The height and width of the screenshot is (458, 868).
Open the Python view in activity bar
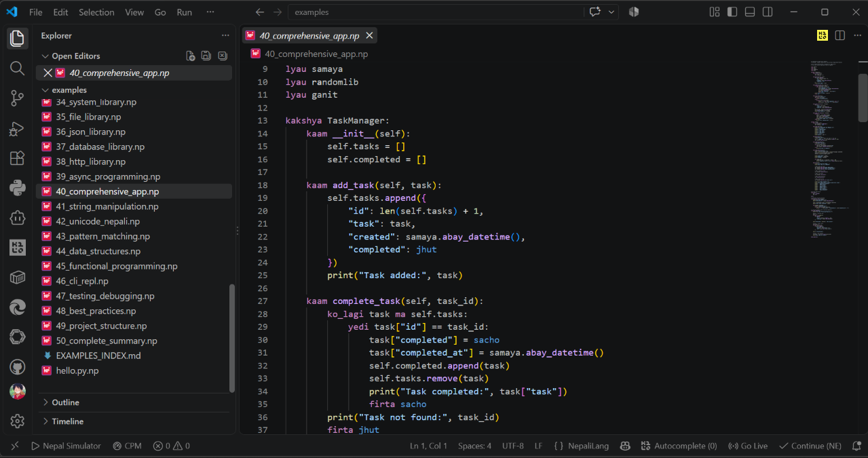[x=18, y=188]
